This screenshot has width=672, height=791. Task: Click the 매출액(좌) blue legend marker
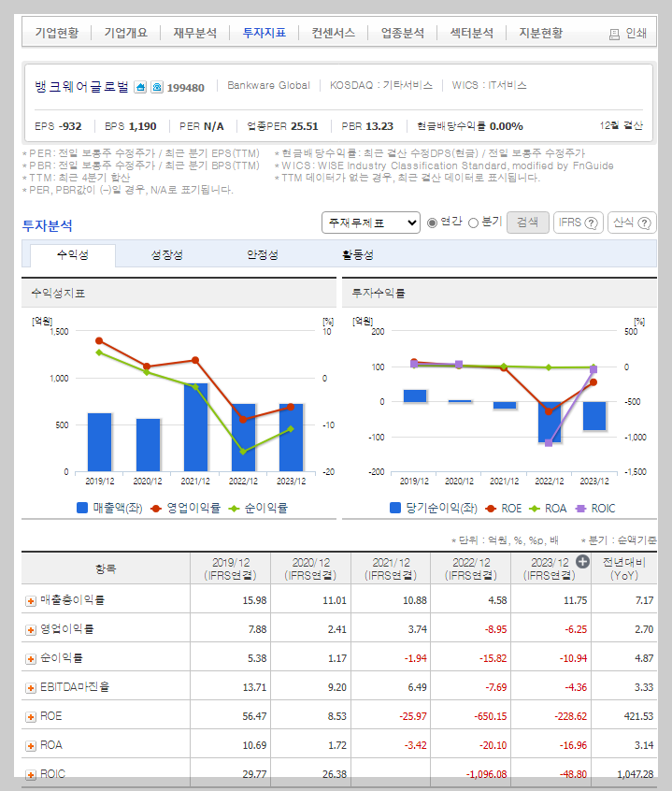pyautogui.click(x=82, y=508)
